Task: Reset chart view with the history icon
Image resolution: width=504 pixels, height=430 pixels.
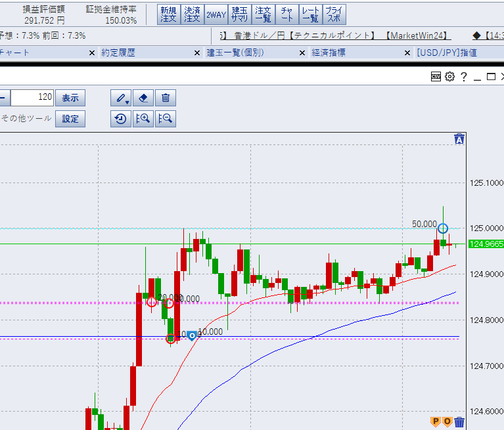Action: tap(121, 119)
